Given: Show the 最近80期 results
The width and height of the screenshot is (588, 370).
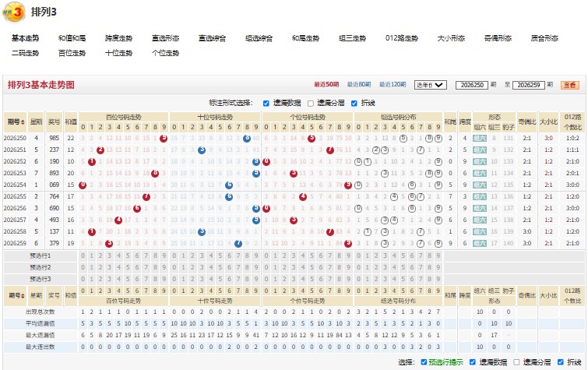Looking at the screenshot, I should [x=359, y=85].
